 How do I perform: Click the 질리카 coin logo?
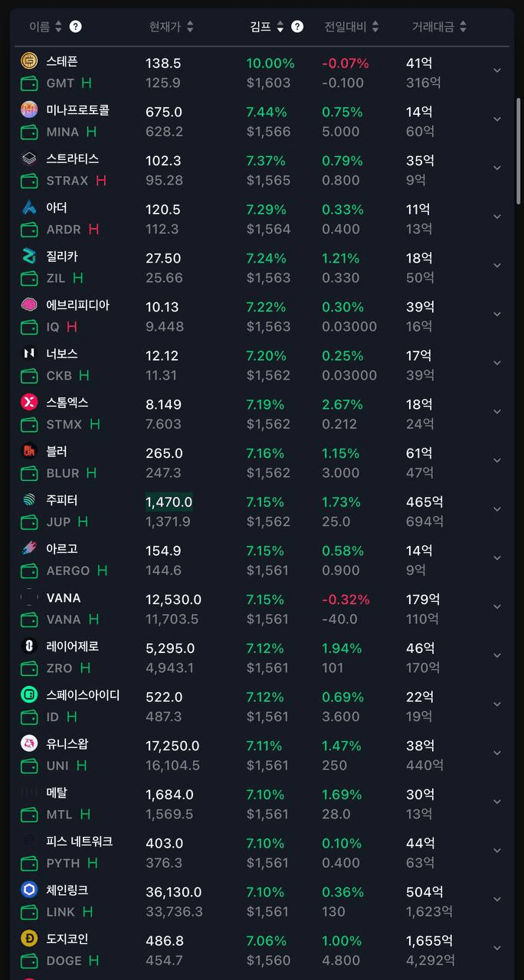(29, 256)
